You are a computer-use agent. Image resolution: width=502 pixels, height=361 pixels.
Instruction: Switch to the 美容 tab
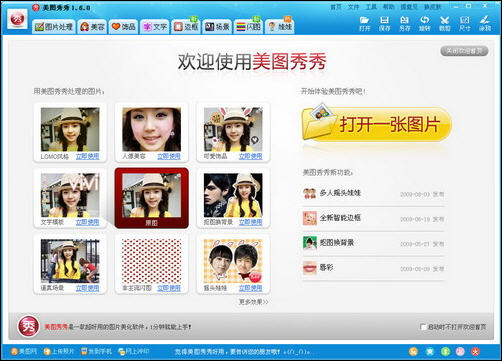pyautogui.click(x=92, y=27)
